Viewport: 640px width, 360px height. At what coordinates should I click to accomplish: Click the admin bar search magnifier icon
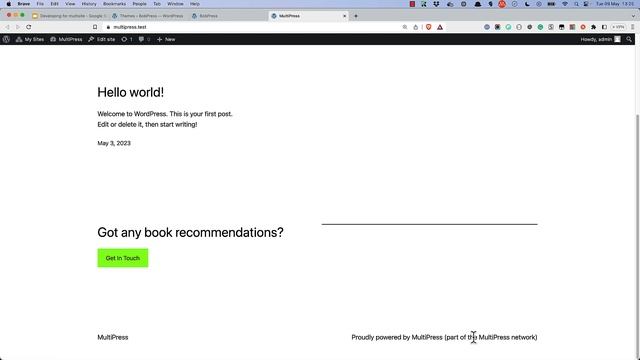click(x=629, y=39)
